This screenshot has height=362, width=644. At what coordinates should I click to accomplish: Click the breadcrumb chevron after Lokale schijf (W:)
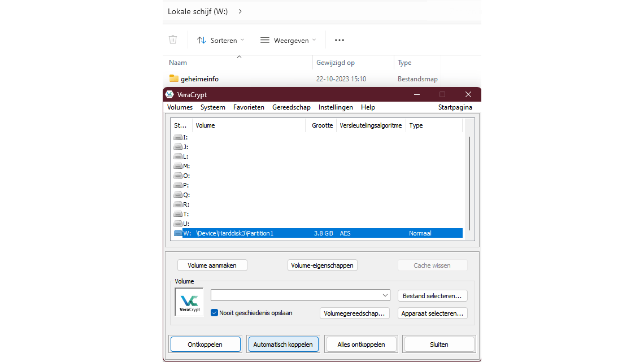tap(240, 11)
